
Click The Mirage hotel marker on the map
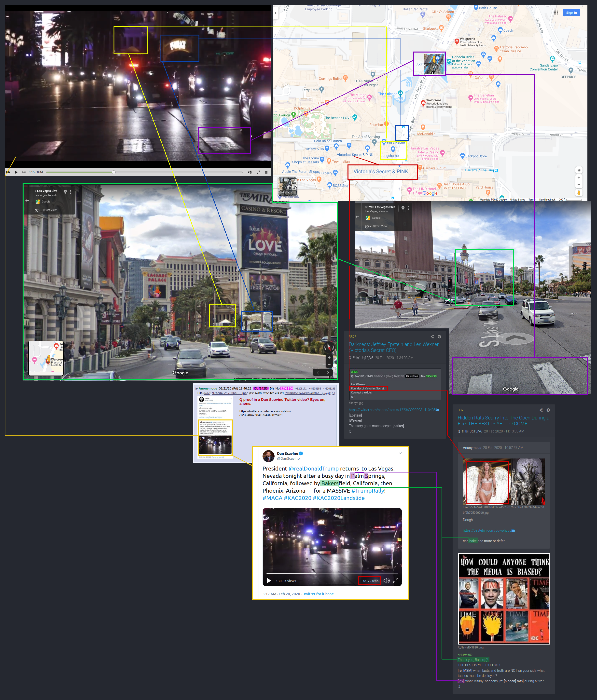coord(370,97)
